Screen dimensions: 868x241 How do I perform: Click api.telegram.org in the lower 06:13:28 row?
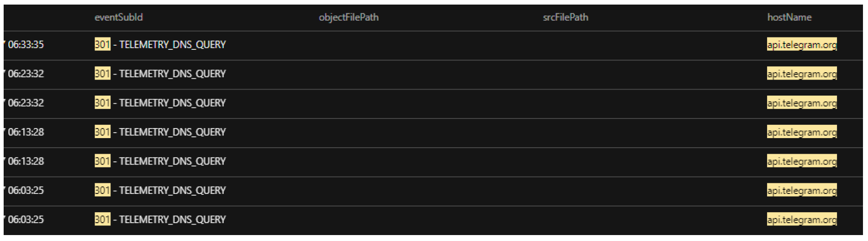coord(801,161)
